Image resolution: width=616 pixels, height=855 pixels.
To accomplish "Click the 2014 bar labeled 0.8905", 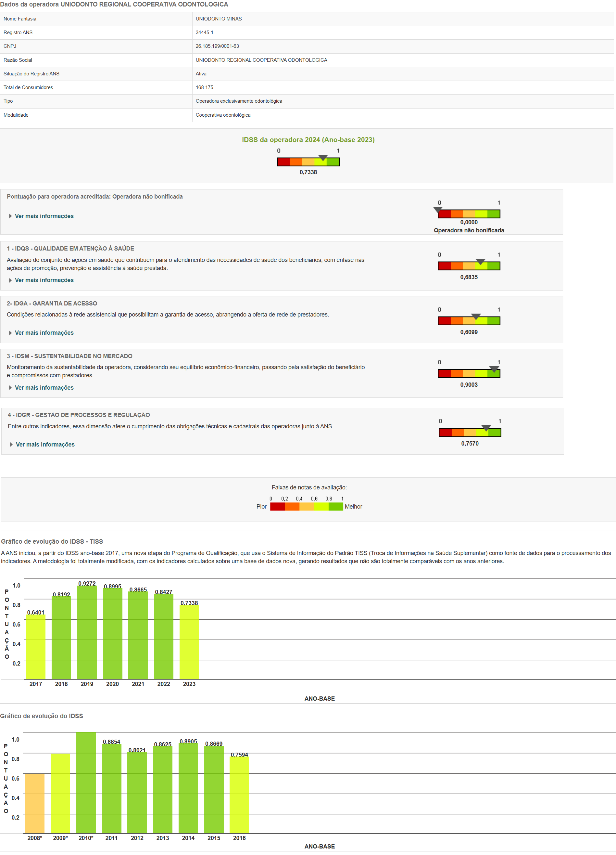I will [188, 788].
